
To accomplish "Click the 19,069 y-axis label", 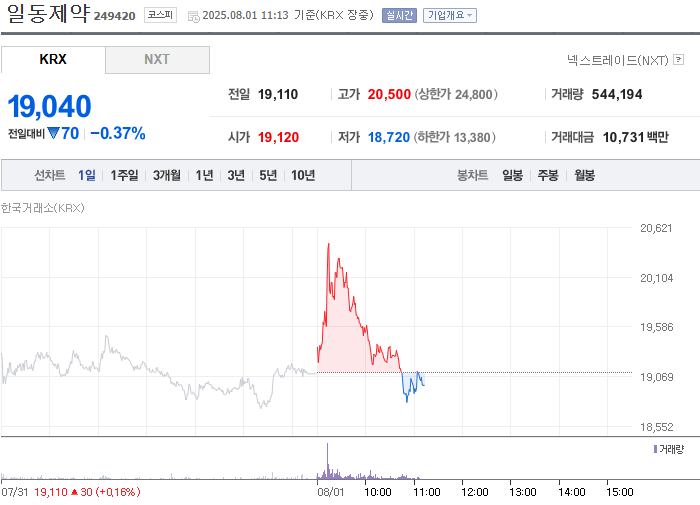I will 656,377.
